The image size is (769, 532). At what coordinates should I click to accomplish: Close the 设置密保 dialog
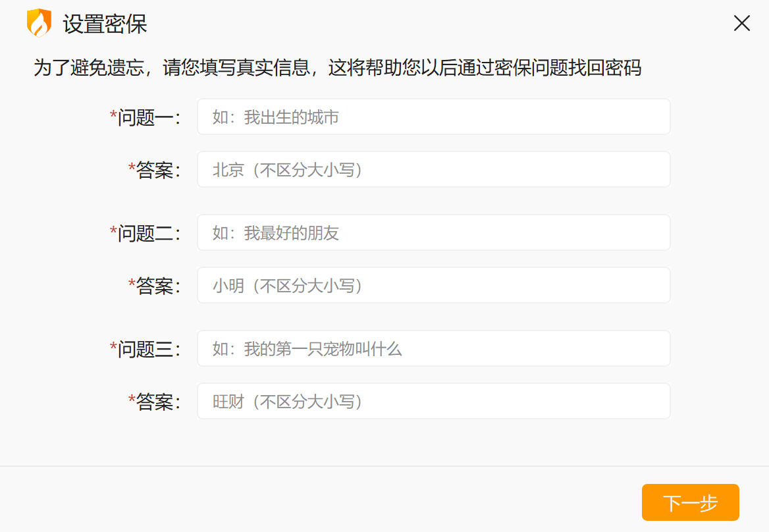pyautogui.click(x=741, y=24)
